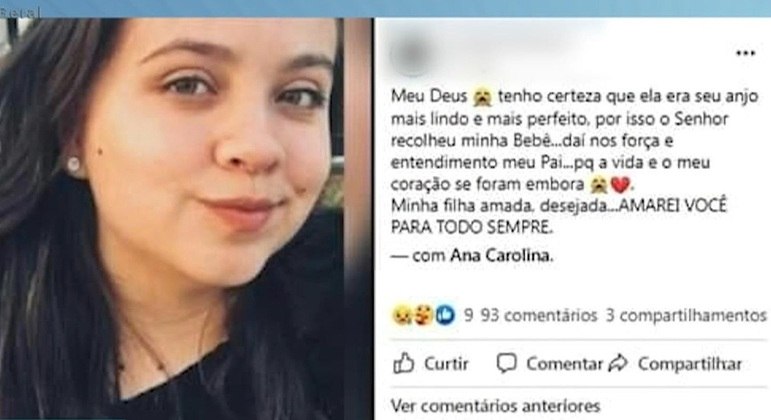Open the three-dot post options menu
Screen dimensions: 771x420
(745, 53)
